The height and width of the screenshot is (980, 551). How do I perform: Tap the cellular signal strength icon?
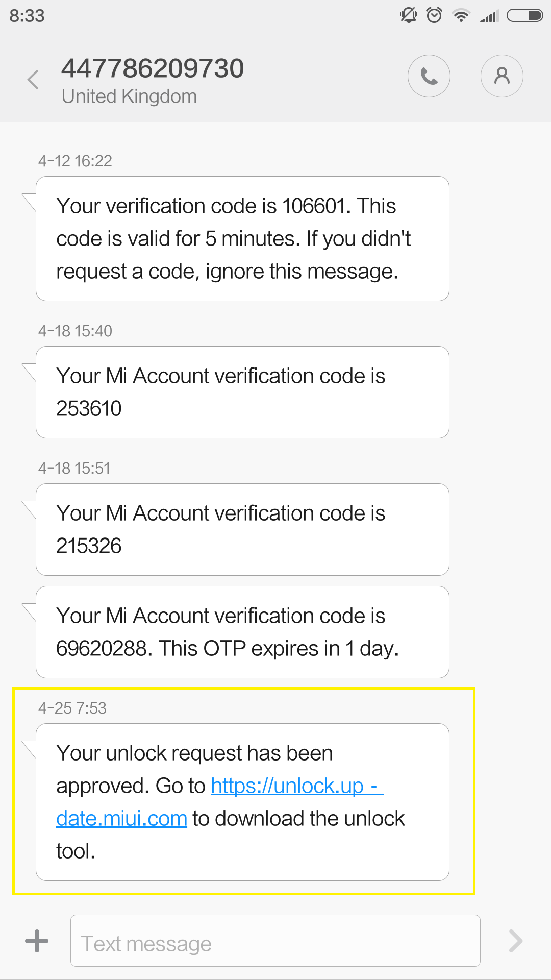pos(489,16)
